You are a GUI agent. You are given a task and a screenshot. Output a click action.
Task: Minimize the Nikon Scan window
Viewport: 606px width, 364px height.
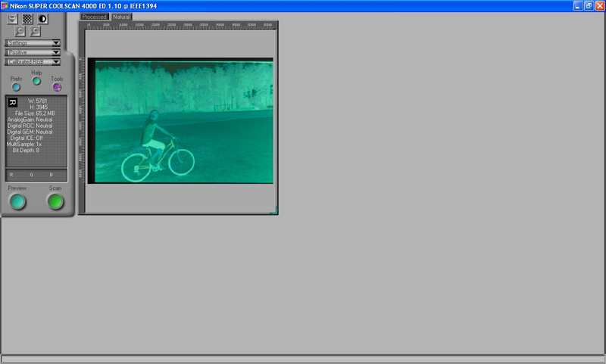coord(578,6)
